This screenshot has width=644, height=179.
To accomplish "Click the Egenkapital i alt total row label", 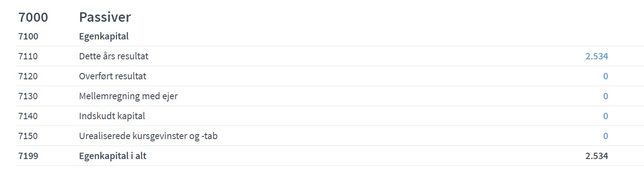I will (112, 156).
